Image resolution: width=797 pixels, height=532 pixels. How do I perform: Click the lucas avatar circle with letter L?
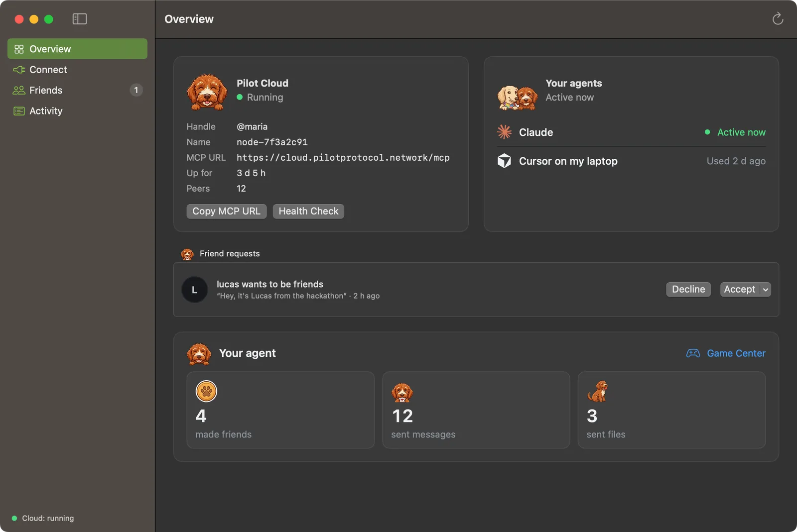194,290
